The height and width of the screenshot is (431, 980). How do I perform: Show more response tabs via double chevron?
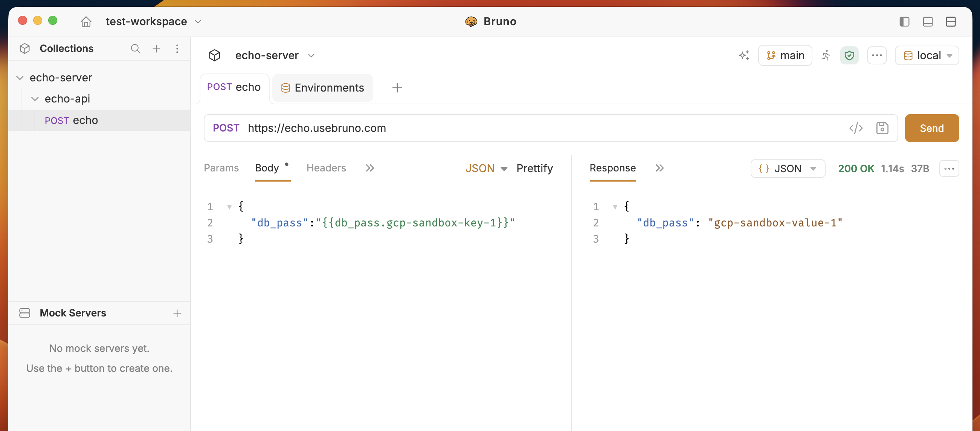pyautogui.click(x=659, y=168)
